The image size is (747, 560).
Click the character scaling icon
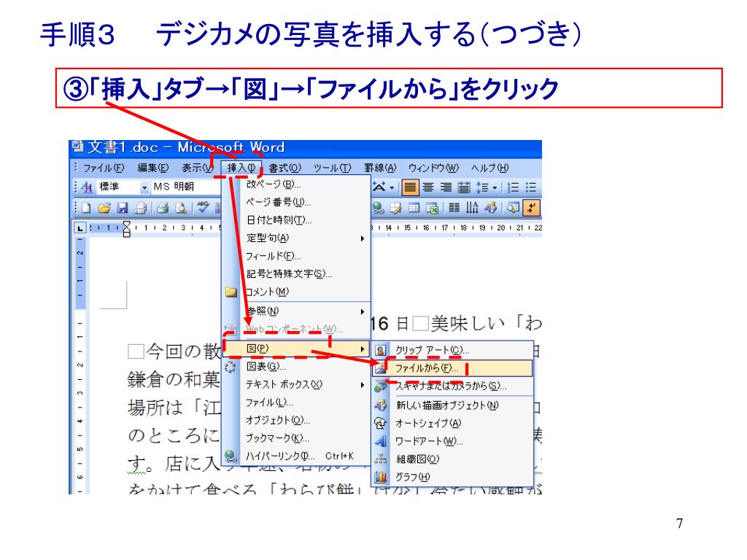click(x=379, y=187)
